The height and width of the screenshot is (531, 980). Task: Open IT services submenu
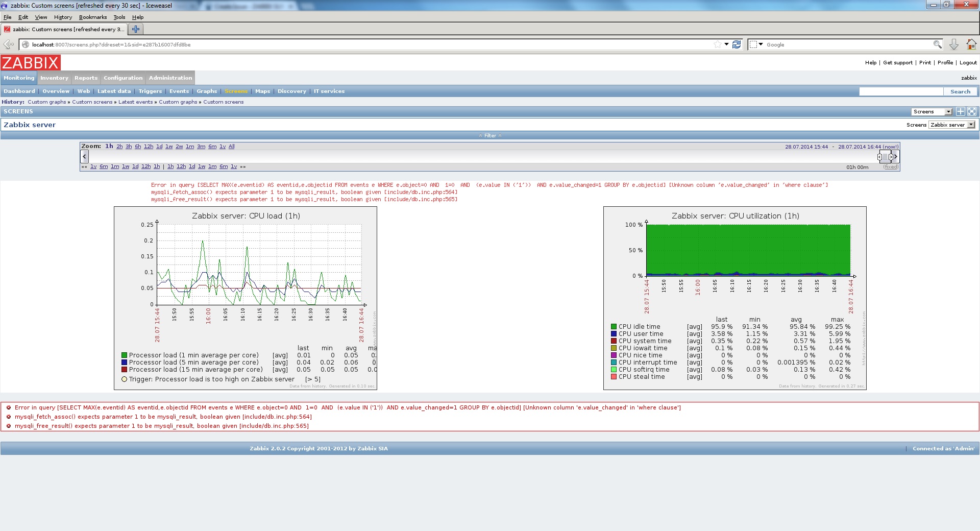coord(329,91)
